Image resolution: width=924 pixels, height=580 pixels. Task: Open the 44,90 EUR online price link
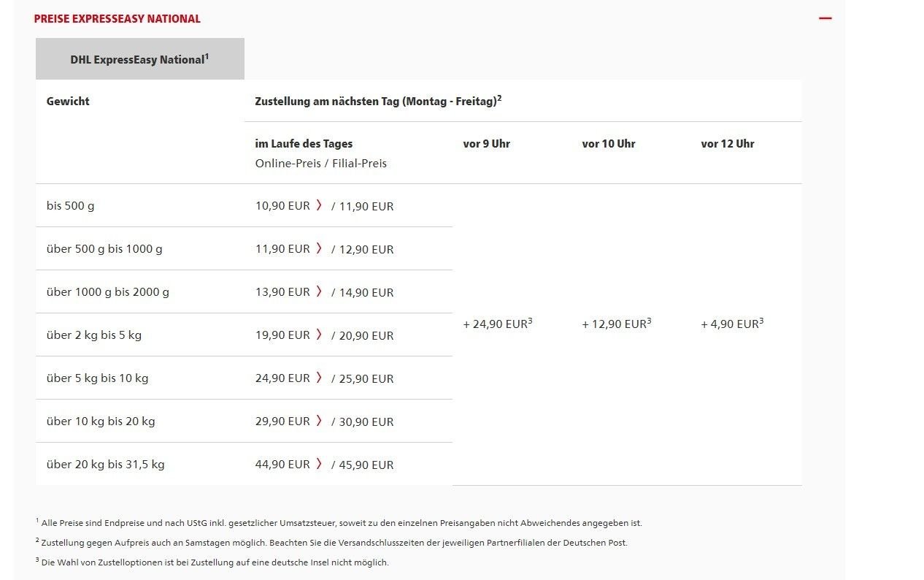point(288,465)
